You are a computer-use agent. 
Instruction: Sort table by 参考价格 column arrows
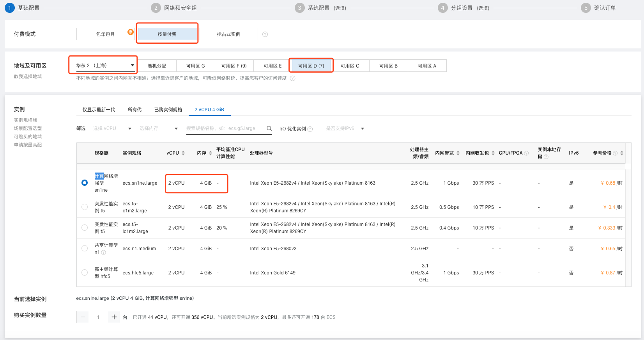[622, 153]
